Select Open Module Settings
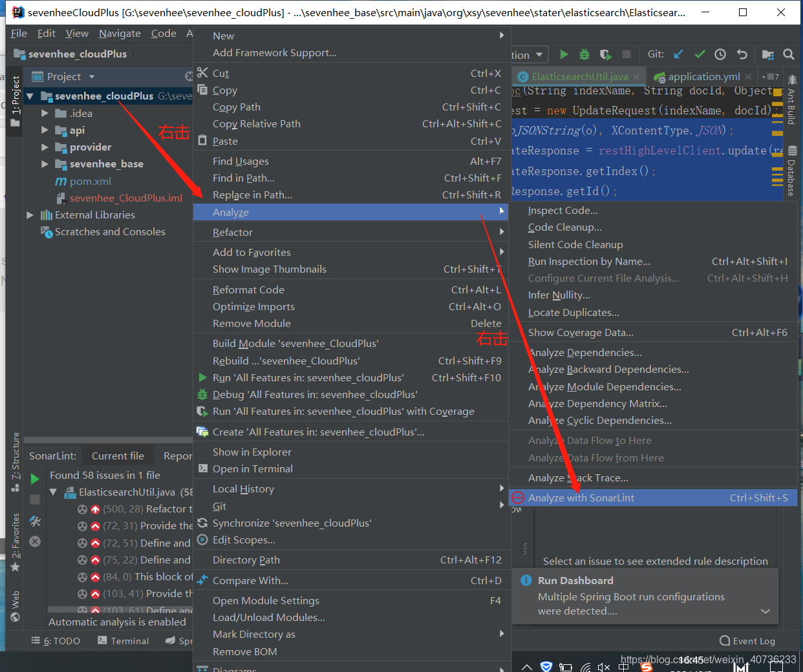The height and width of the screenshot is (672, 803). click(x=352, y=600)
